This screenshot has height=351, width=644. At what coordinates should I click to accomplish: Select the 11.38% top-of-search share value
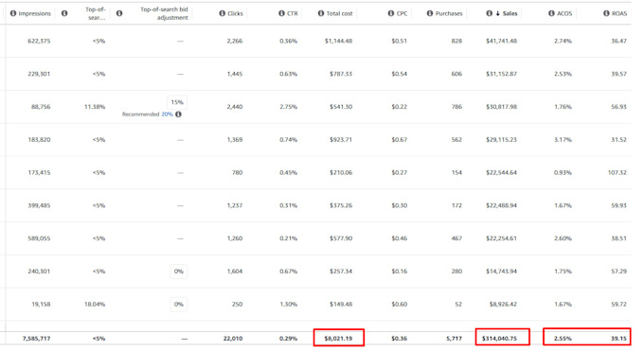coord(95,107)
